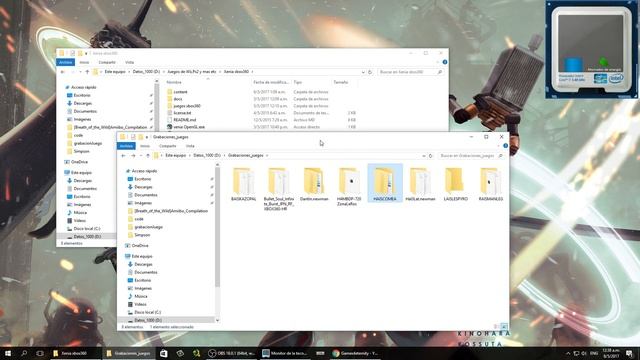Screen dimensions: 640x360
Task: Open the Bullet_Soul_Infinite_Burst folder
Action: pyautogui.click(x=278, y=189)
